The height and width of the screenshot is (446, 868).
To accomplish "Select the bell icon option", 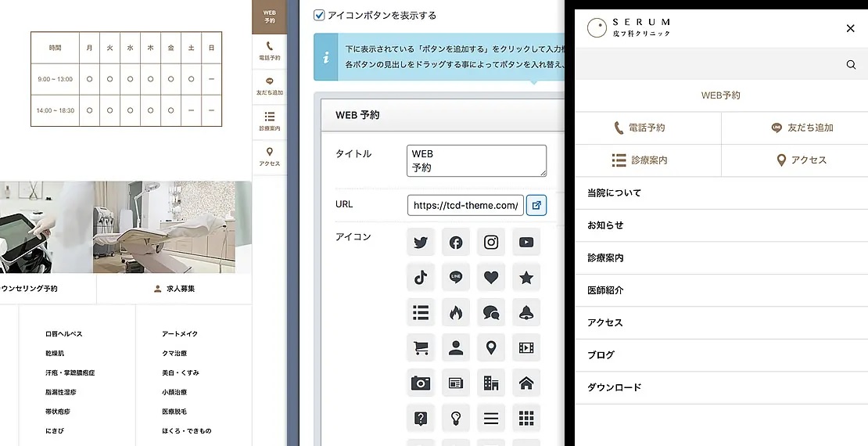I will click(x=526, y=312).
